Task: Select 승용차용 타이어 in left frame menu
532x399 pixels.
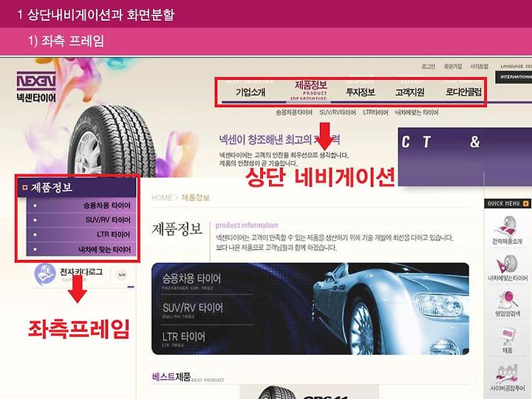Action: coord(81,205)
